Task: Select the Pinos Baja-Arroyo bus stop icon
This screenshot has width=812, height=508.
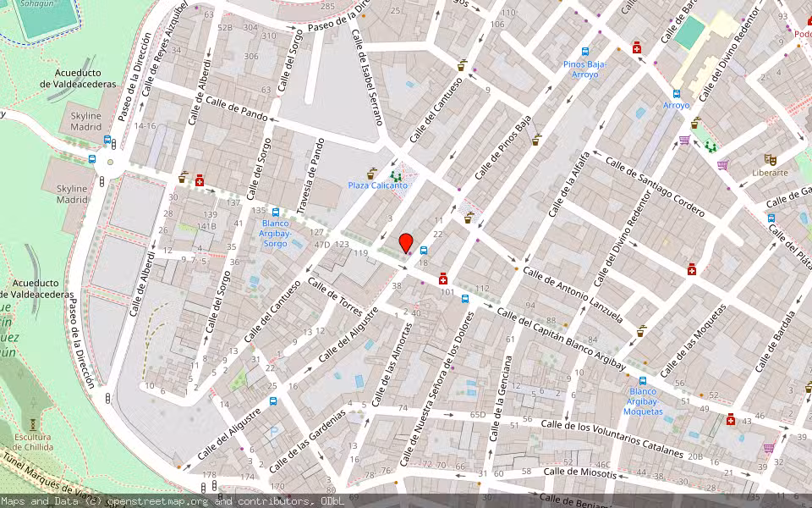Action: tap(585, 52)
